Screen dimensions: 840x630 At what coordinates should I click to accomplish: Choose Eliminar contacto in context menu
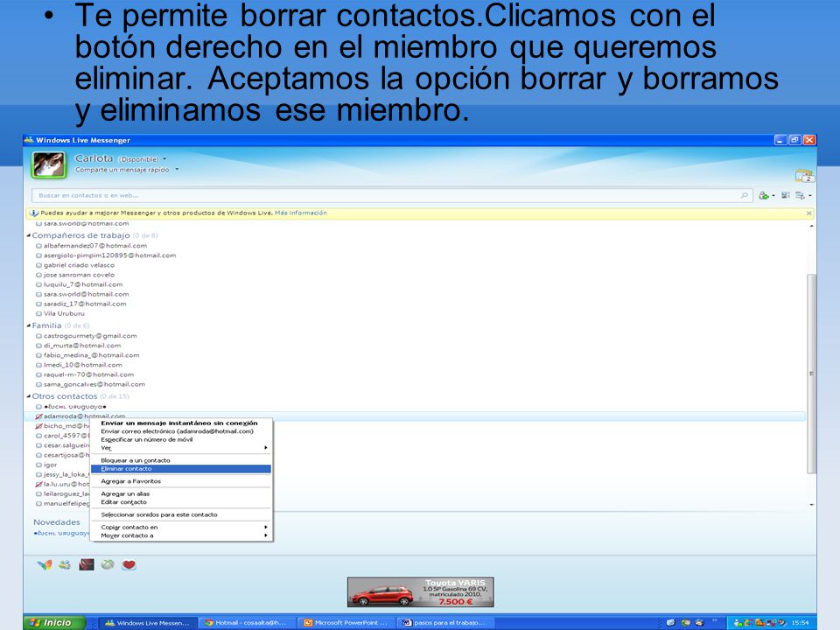[181, 469]
